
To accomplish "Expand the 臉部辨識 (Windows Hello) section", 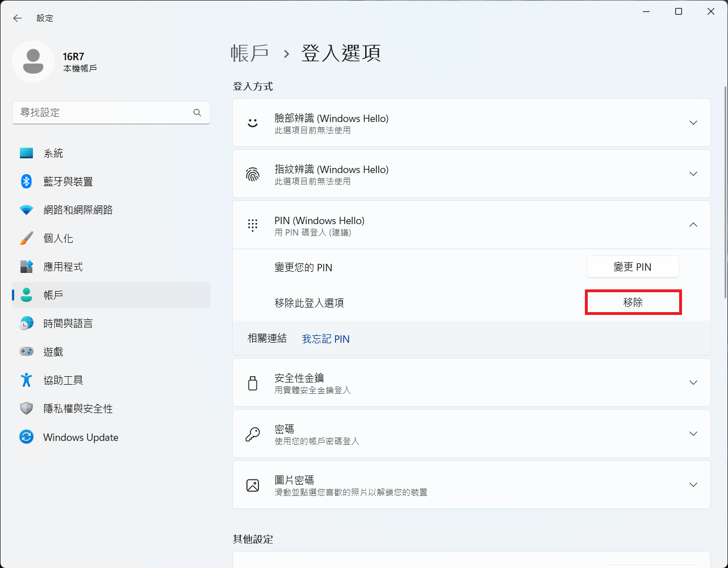I will (693, 123).
